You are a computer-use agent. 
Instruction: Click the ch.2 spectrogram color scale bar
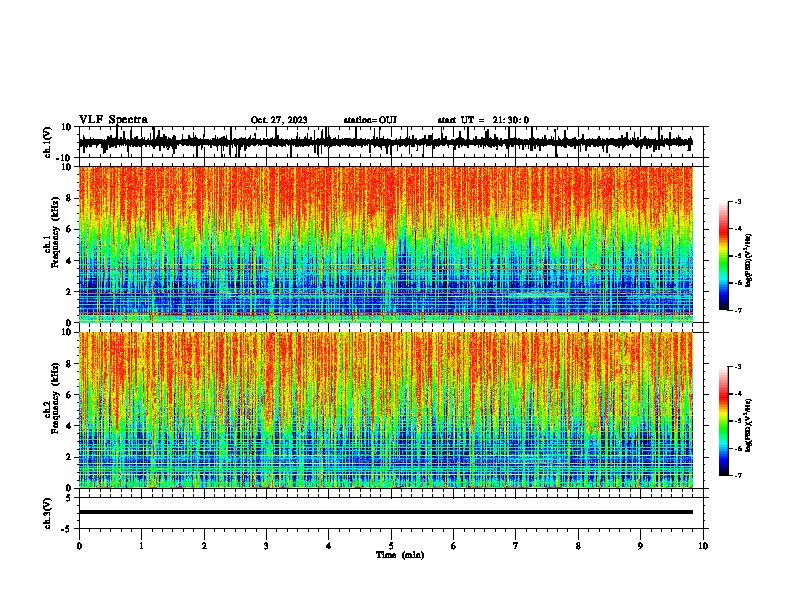click(724, 421)
